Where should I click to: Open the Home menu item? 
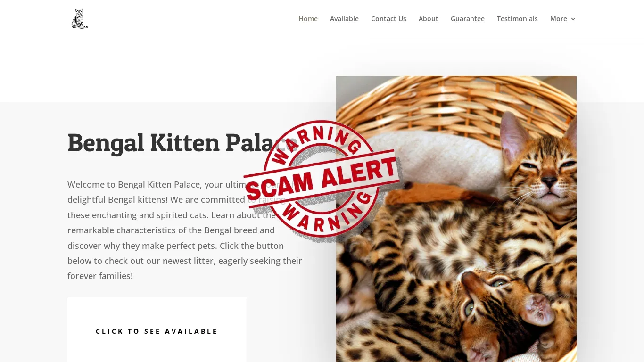[308, 19]
